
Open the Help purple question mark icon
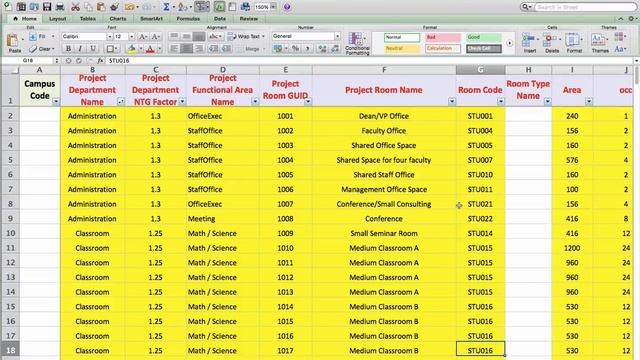pos(287,7)
